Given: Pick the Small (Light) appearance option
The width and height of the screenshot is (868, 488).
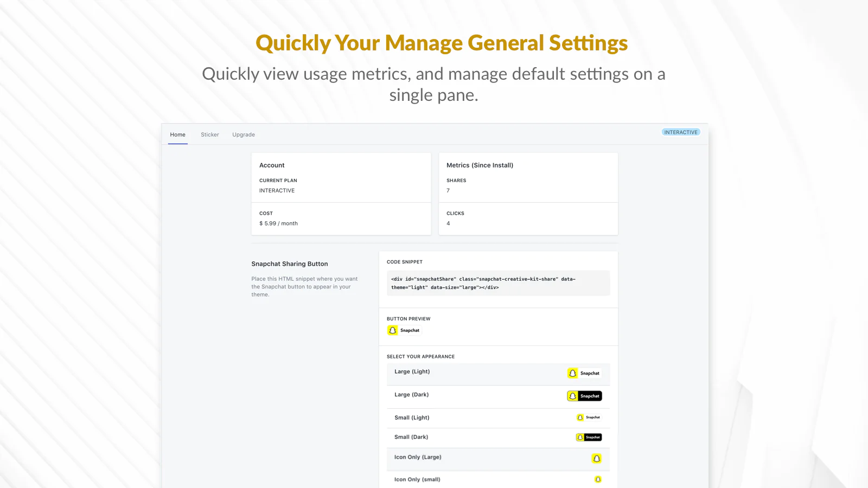Looking at the screenshot, I should point(498,418).
